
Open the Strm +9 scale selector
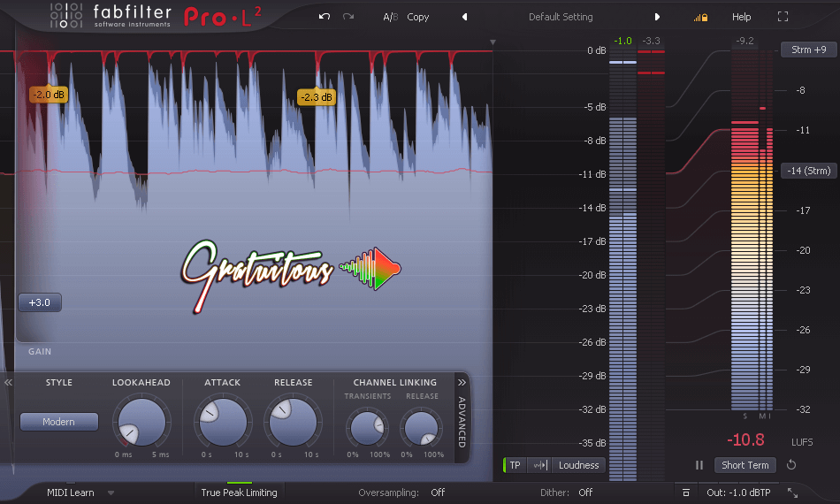pyautogui.click(x=808, y=50)
